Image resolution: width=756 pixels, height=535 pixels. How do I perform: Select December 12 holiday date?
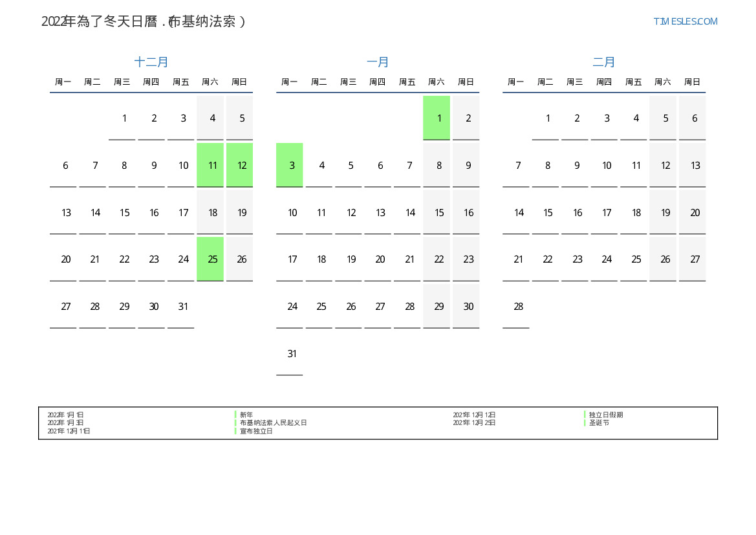pyautogui.click(x=240, y=166)
